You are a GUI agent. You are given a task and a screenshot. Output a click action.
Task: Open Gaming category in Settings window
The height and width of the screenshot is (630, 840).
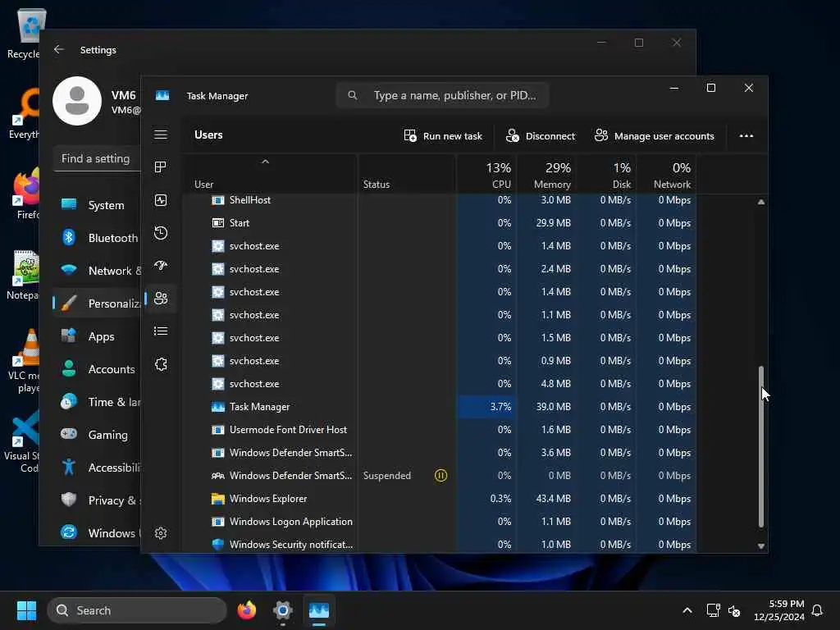coord(98,435)
